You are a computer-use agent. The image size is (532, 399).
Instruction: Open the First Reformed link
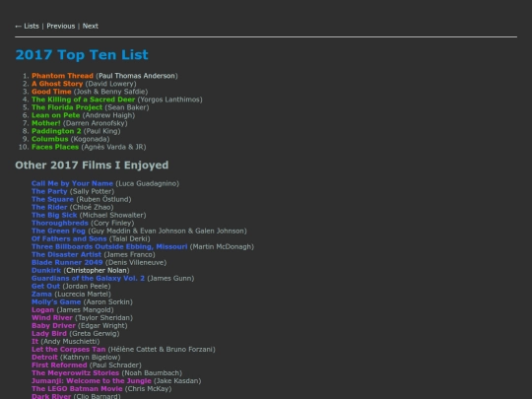(x=59, y=366)
